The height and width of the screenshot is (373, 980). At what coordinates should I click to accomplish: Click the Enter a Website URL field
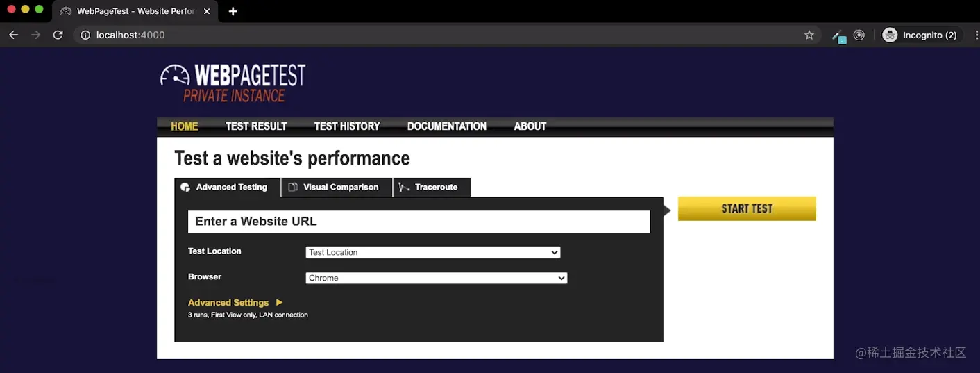[419, 222]
